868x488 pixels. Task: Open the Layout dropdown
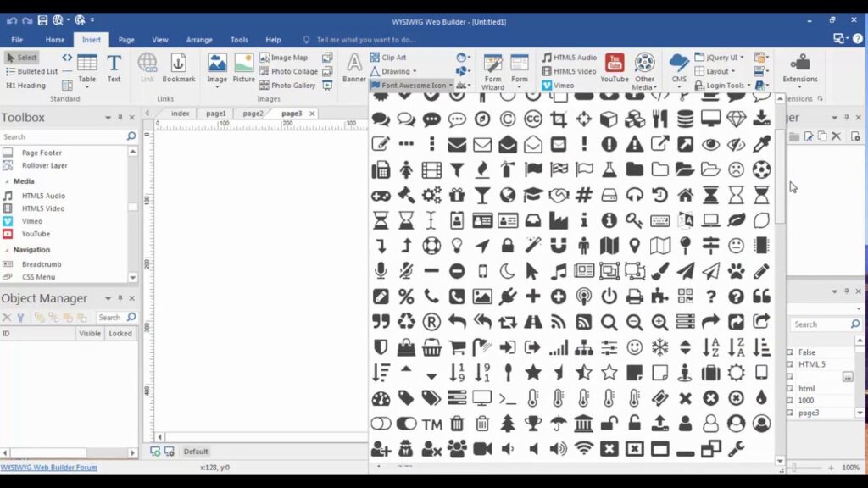click(x=733, y=71)
